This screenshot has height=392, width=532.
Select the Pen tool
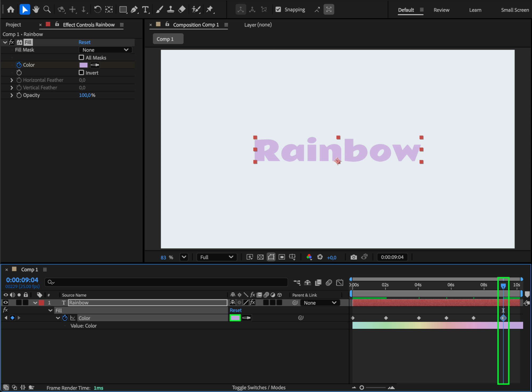click(x=134, y=10)
